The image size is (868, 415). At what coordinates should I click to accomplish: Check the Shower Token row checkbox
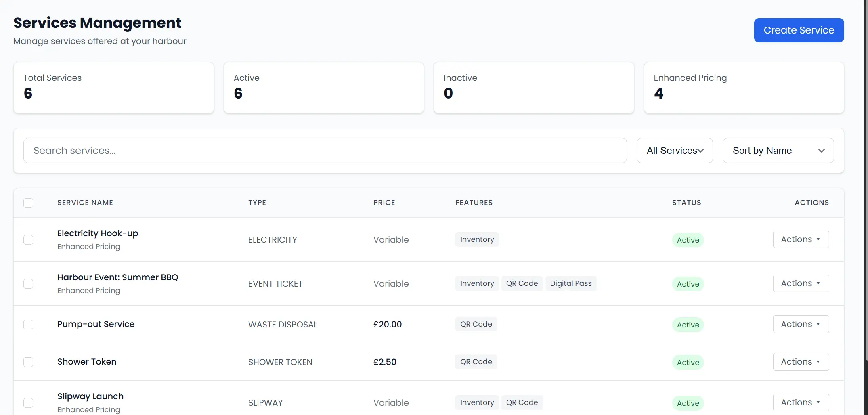(x=28, y=362)
